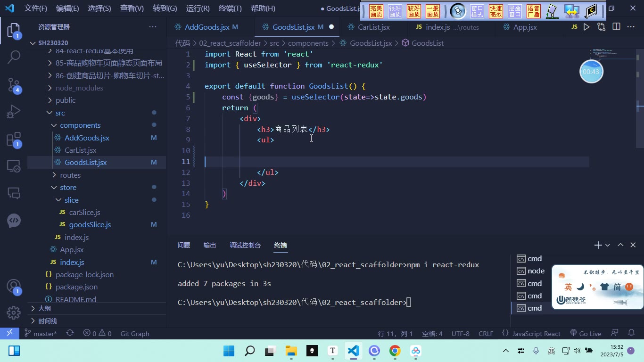Open the Run and Debug view
This screenshot has height=362, width=644.
(14, 112)
